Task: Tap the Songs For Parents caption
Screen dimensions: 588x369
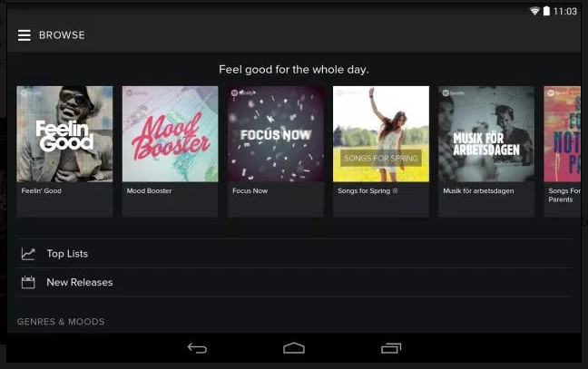Action: (x=564, y=195)
